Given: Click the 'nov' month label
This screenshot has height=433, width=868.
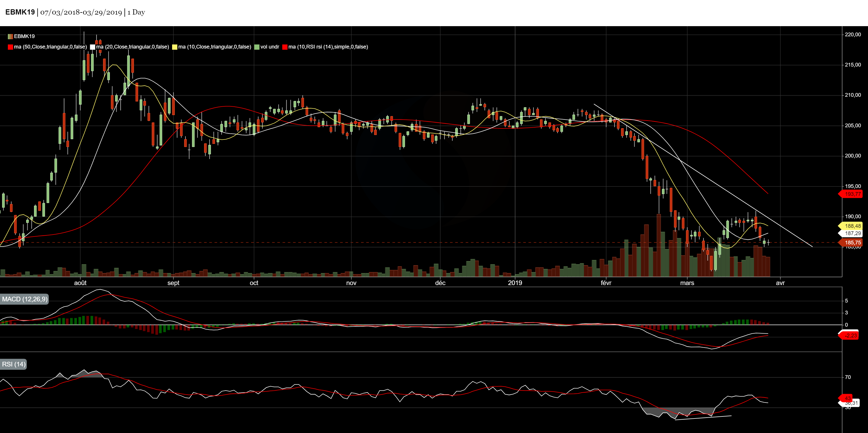Looking at the screenshot, I should [x=351, y=283].
